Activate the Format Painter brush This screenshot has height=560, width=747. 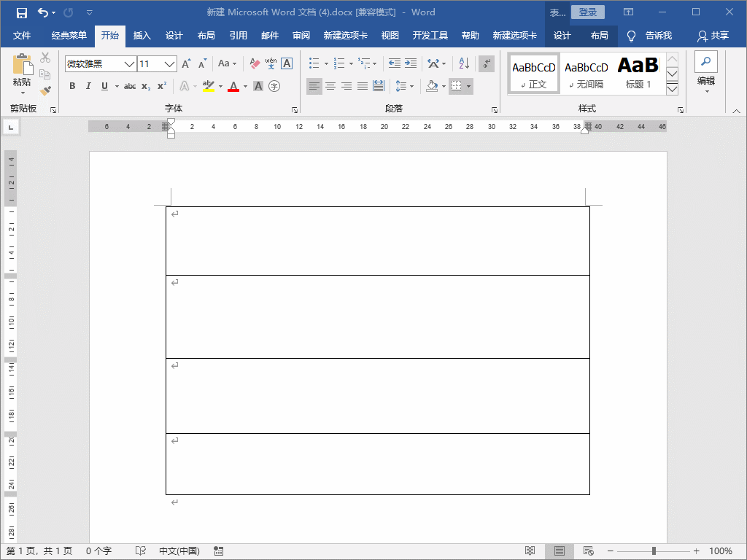45,90
